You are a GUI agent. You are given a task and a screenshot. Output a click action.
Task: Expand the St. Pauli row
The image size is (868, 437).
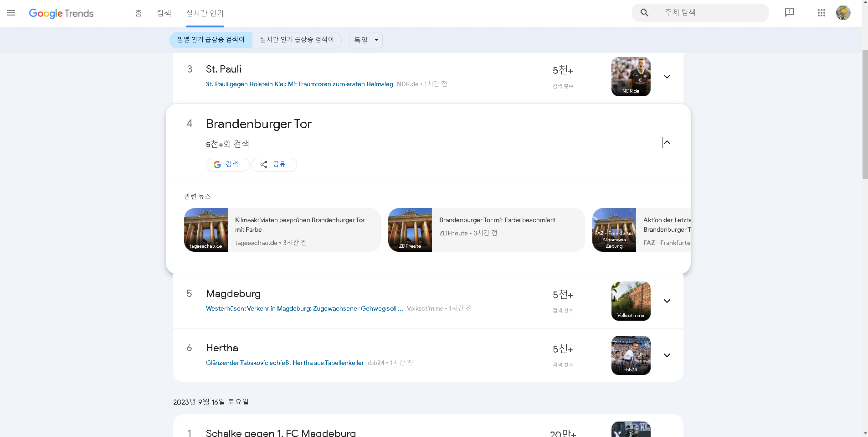(667, 77)
